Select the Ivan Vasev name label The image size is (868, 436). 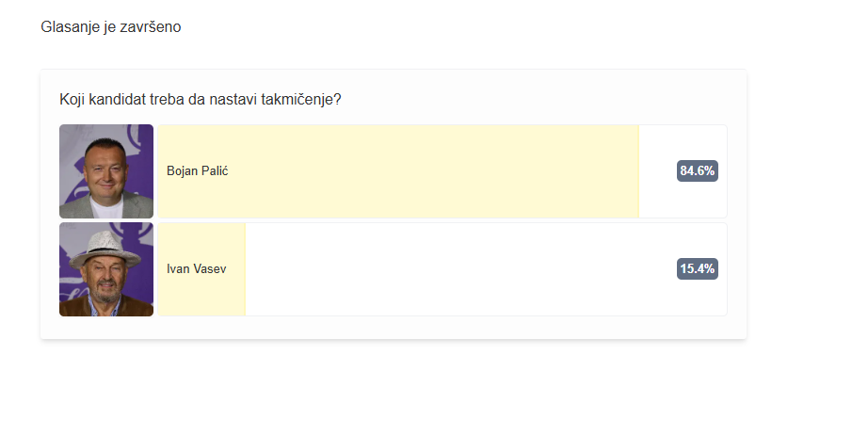coord(197,269)
